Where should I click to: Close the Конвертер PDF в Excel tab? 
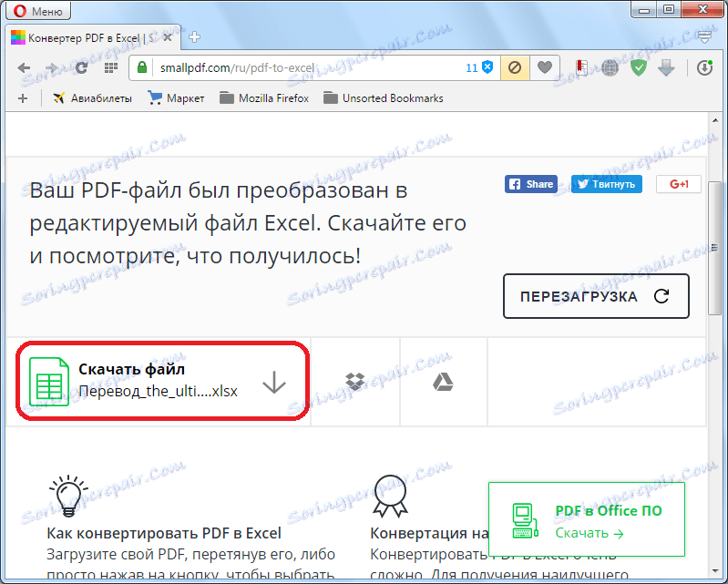168,37
